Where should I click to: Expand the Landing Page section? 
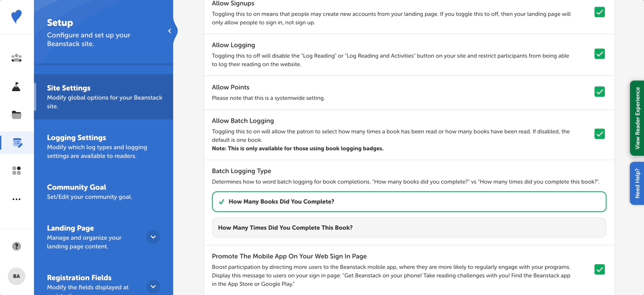coord(153,237)
